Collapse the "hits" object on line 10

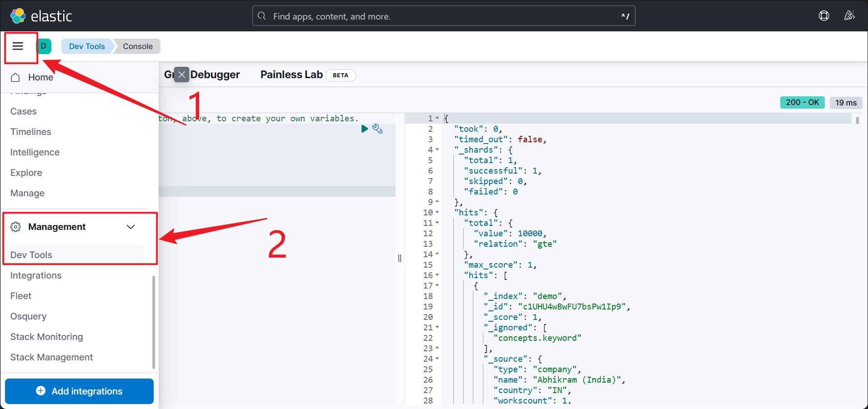tap(437, 212)
